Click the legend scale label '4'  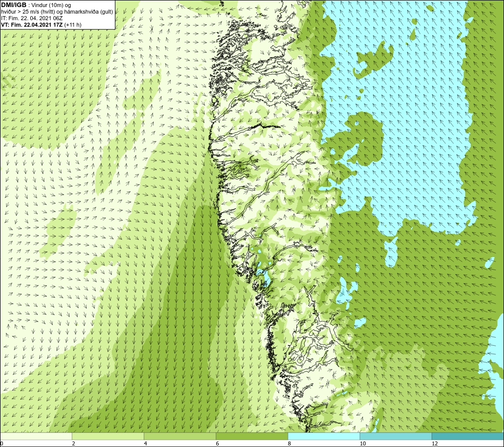146,443
